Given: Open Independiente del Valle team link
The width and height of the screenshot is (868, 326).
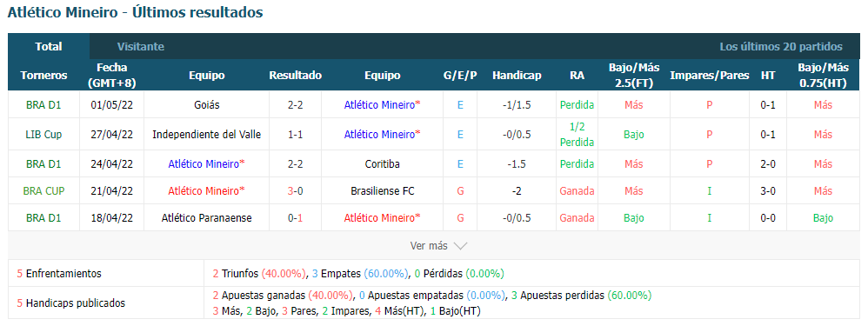Looking at the screenshot, I should 206,134.
